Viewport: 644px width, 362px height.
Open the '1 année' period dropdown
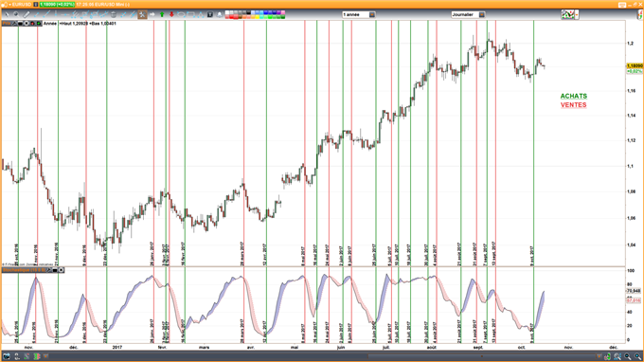[x=359, y=14]
